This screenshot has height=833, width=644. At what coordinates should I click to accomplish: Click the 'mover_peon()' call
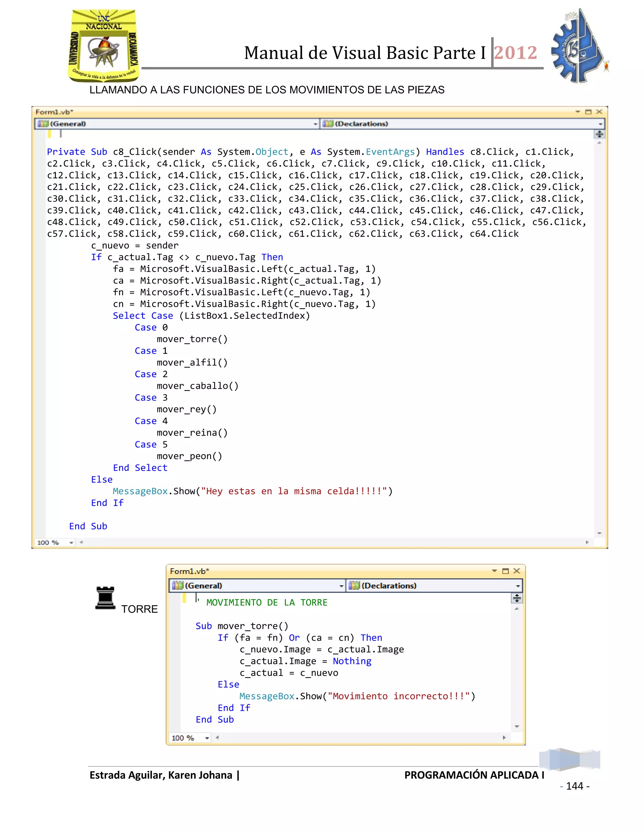[190, 456]
